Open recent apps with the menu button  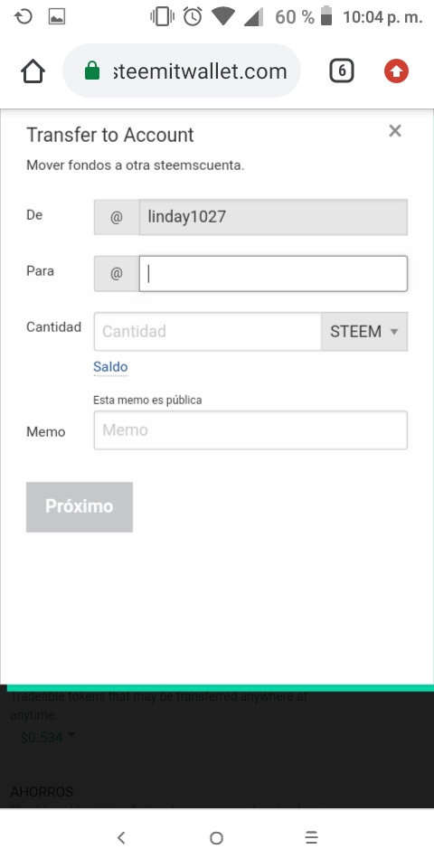click(312, 837)
